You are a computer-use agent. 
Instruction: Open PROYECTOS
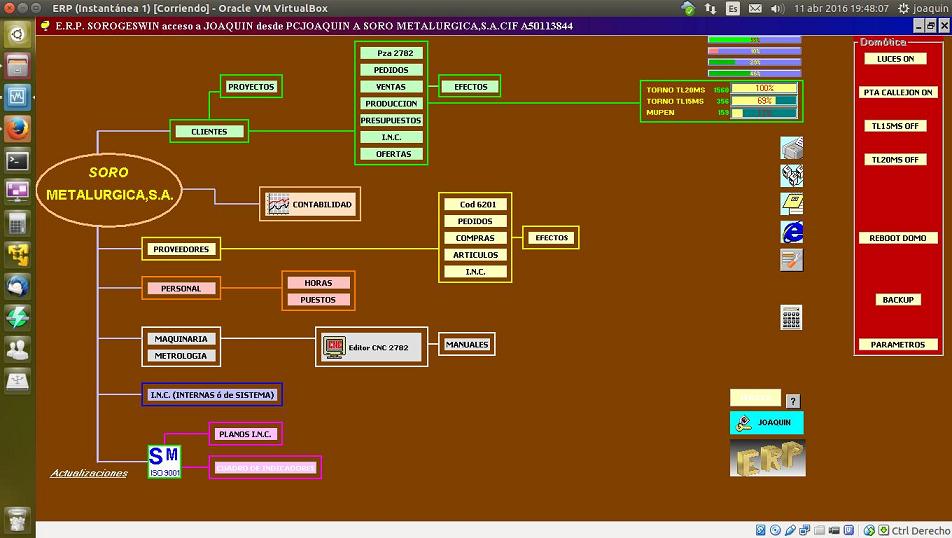pyautogui.click(x=251, y=87)
